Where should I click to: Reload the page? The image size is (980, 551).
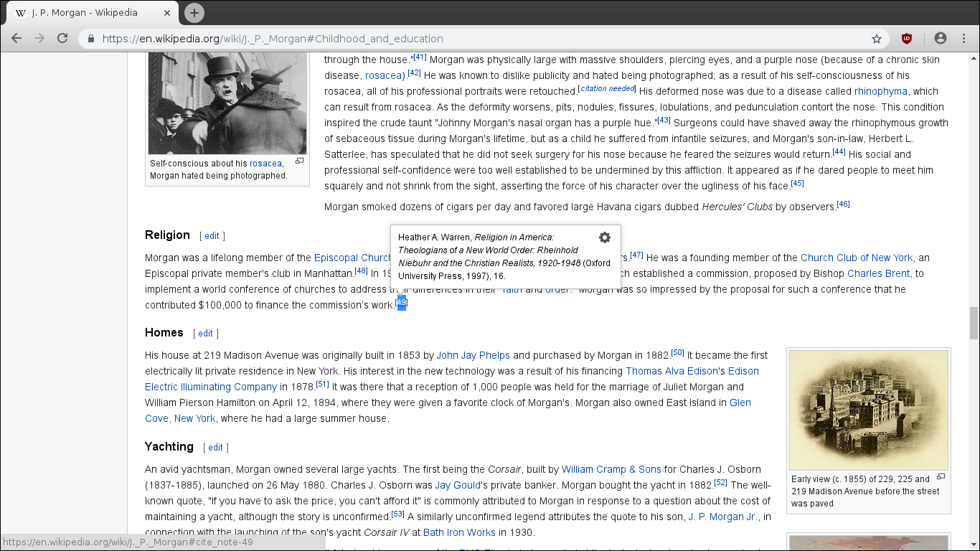pos(62,39)
